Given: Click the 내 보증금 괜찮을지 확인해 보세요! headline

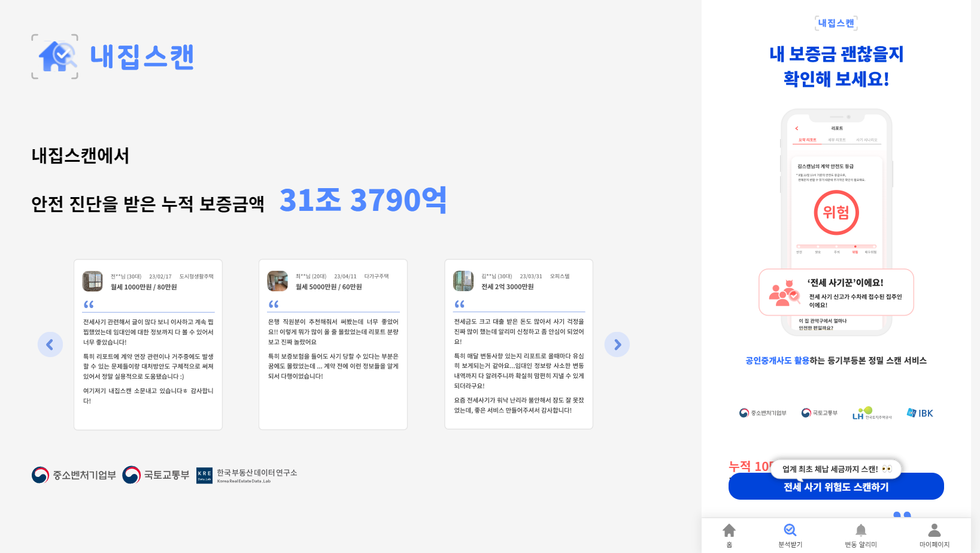Looking at the screenshot, I should click(x=836, y=67).
